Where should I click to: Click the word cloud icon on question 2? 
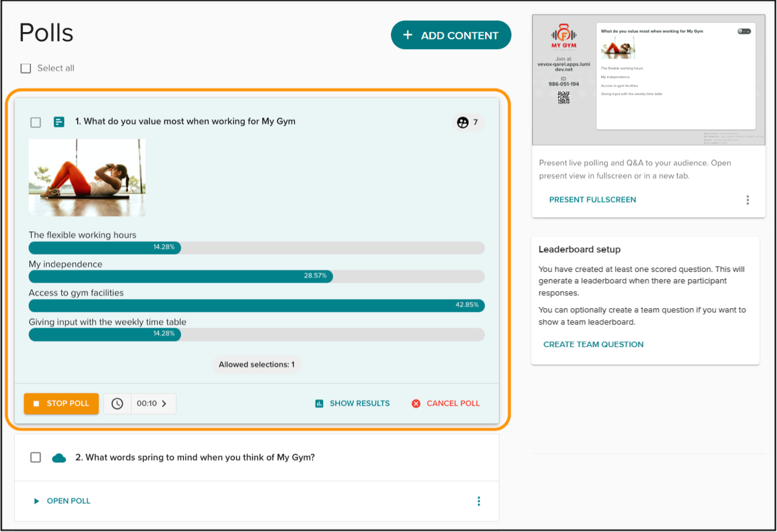[x=59, y=458]
